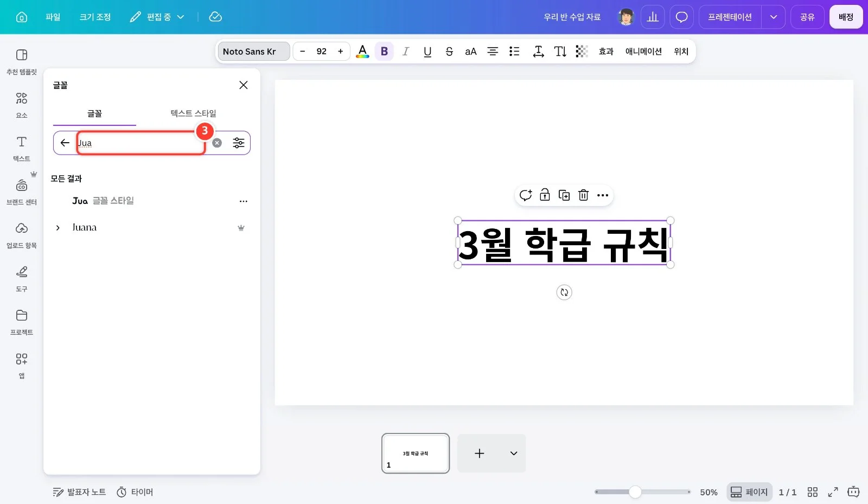Open the 앱 apps panel
Image resolution: width=868 pixels, height=504 pixels.
click(22, 365)
